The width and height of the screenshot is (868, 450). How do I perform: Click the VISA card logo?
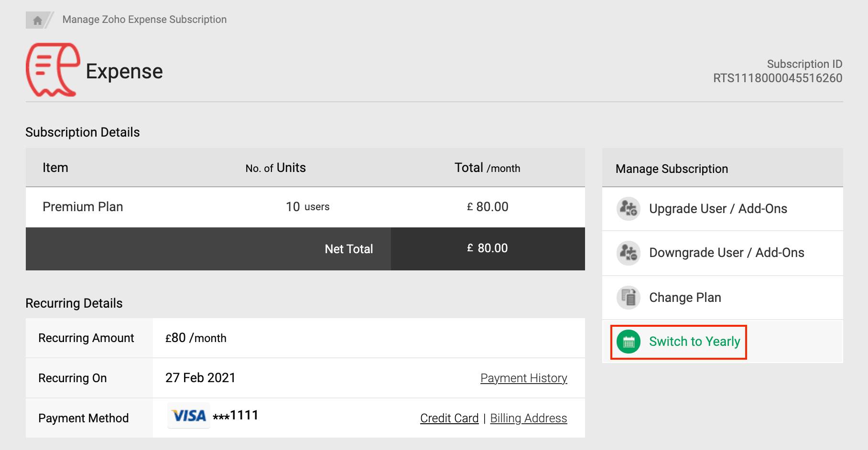click(189, 416)
